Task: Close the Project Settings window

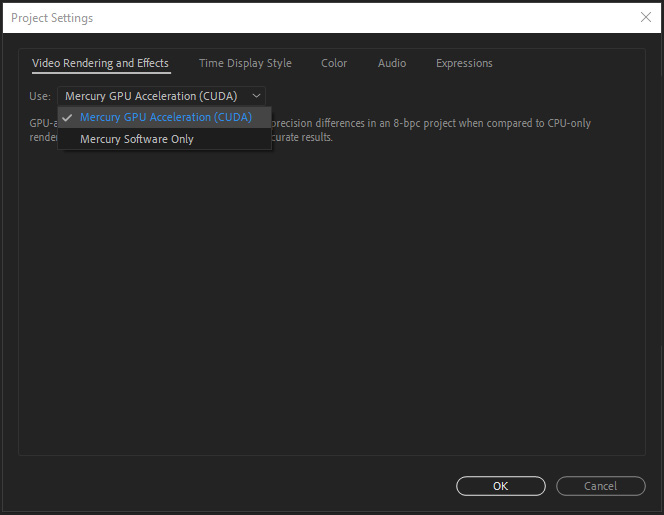Action: [x=646, y=17]
